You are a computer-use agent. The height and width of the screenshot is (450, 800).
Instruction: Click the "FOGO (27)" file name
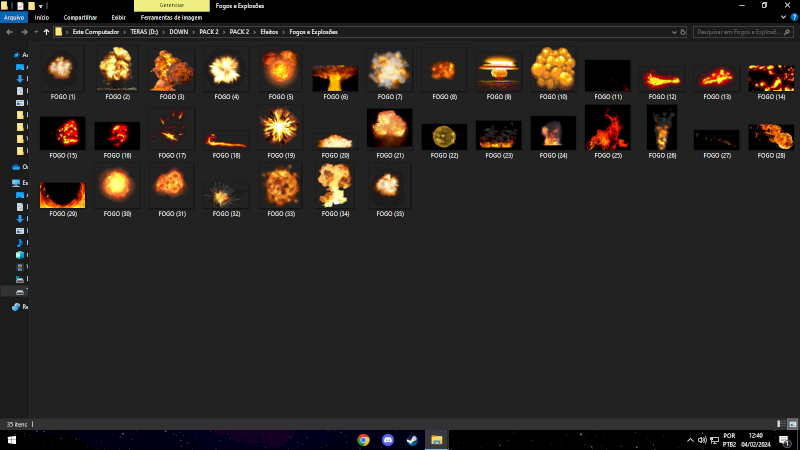click(717, 155)
